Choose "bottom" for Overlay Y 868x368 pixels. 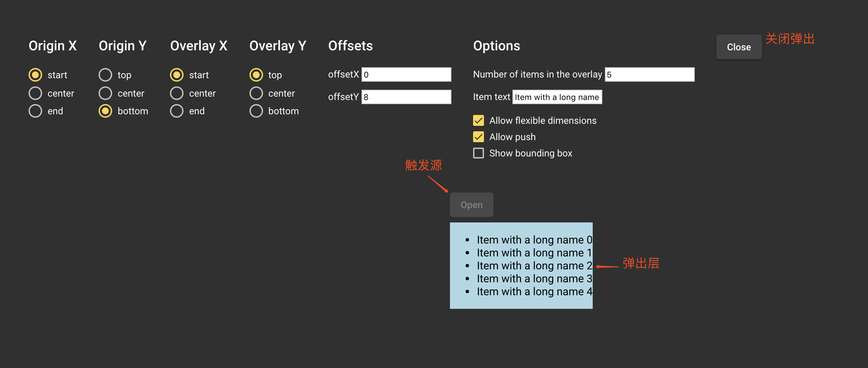(256, 111)
